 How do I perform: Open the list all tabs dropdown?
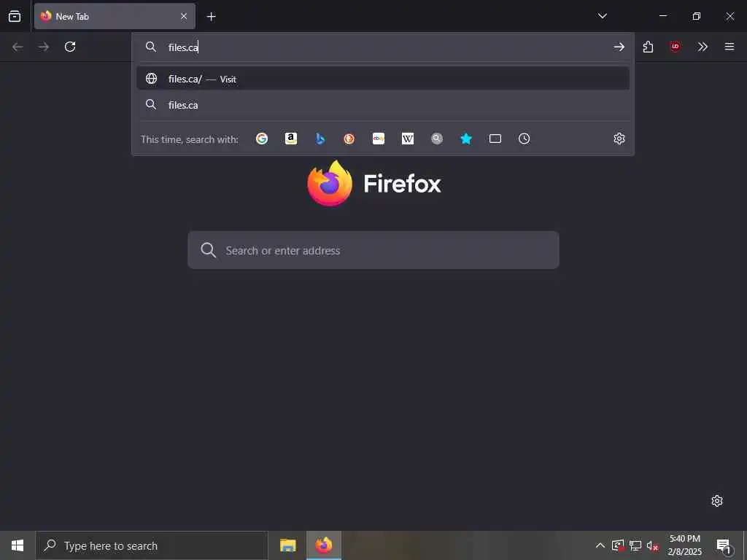pos(602,16)
